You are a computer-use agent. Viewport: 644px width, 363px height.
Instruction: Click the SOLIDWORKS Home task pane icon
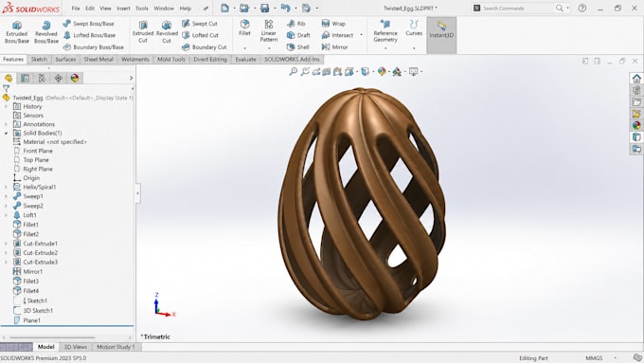(636, 78)
